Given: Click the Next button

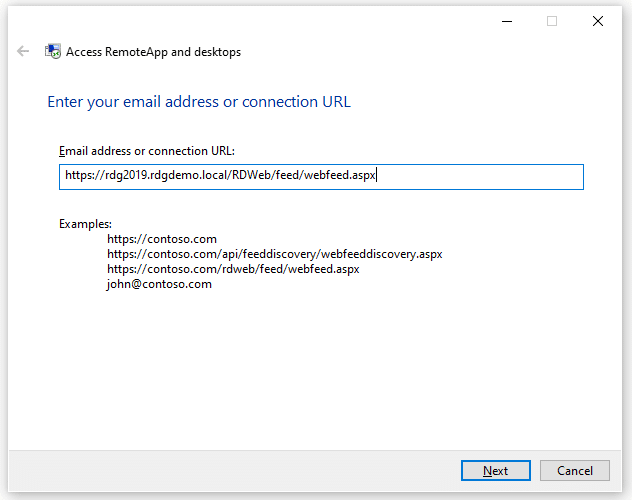Looking at the screenshot, I should point(495,470).
